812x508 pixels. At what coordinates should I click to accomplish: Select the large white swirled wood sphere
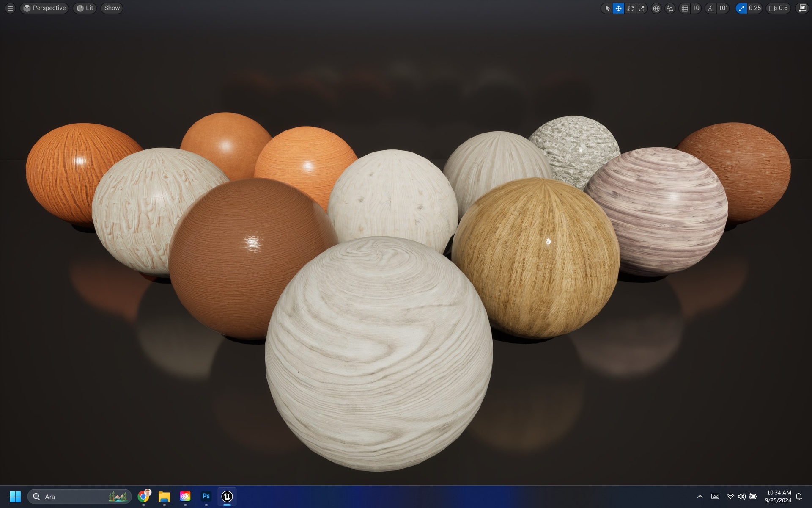click(x=379, y=353)
